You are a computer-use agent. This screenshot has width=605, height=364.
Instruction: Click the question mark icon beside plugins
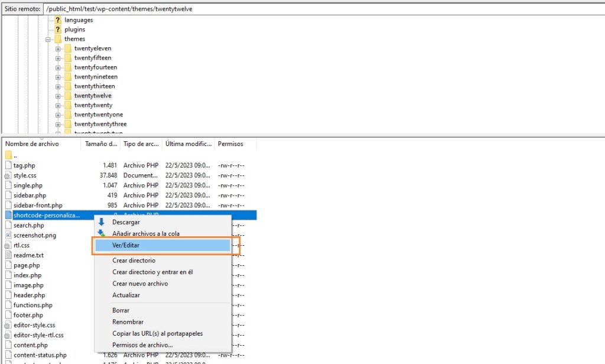click(57, 29)
